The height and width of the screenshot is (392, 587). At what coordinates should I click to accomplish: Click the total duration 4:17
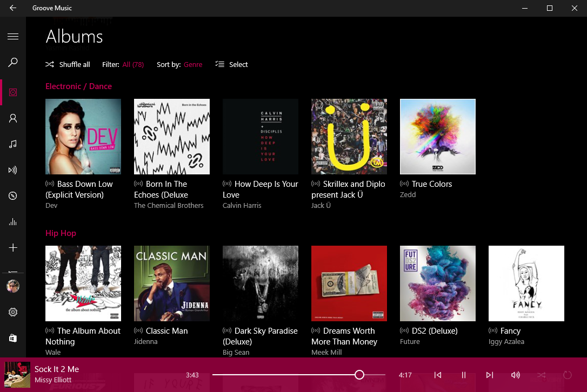point(405,375)
